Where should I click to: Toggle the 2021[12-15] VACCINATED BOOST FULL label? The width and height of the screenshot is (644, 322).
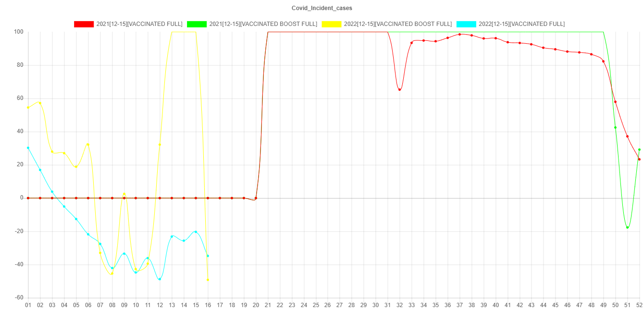[x=263, y=24]
